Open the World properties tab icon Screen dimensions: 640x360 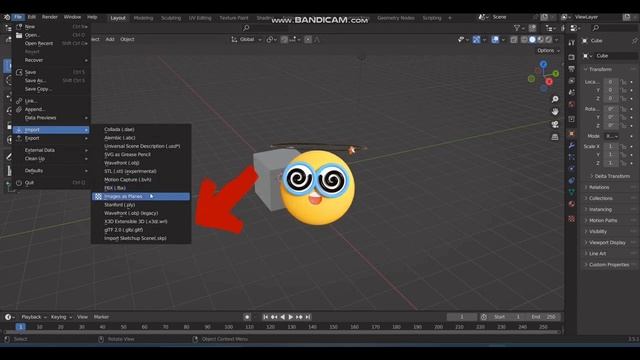click(x=571, y=104)
